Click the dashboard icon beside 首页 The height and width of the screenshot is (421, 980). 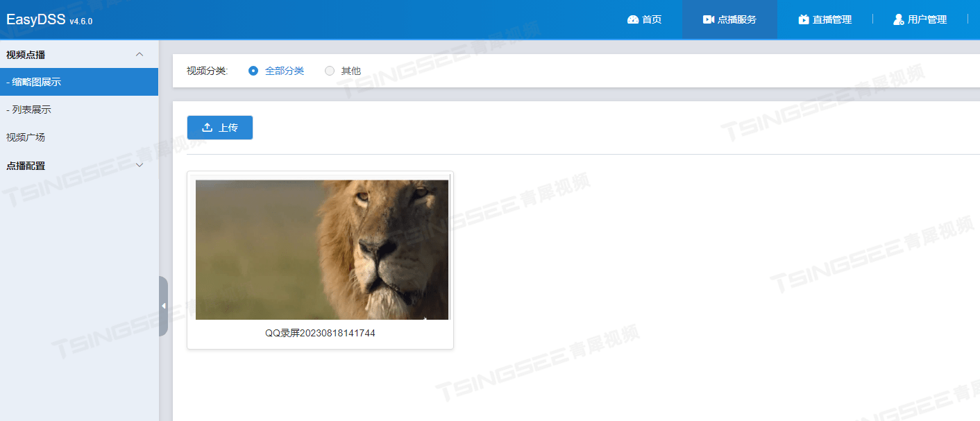click(632, 19)
